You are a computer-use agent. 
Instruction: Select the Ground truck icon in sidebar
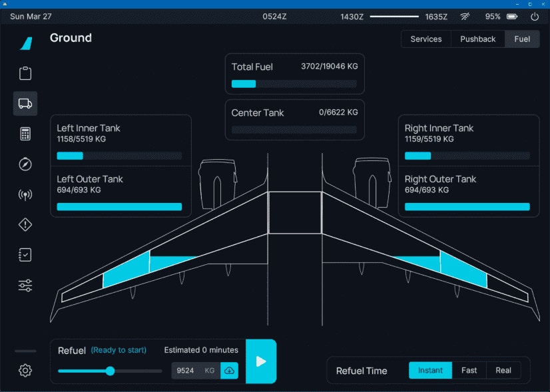[25, 103]
